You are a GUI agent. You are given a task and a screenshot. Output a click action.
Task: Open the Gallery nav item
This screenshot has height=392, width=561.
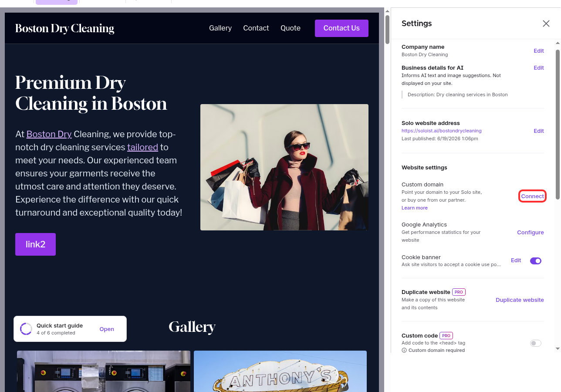[x=220, y=28]
